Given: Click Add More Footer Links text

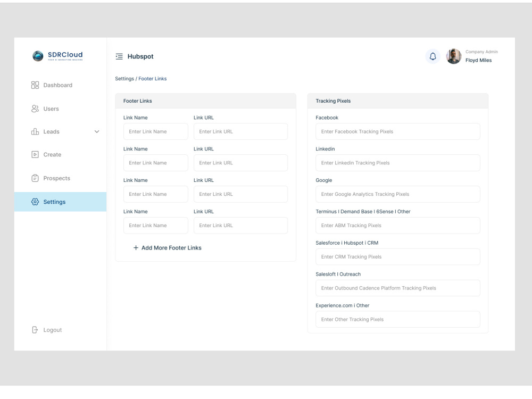Looking at the screenshot, I should pyautogui.click(x=171, y=248).
